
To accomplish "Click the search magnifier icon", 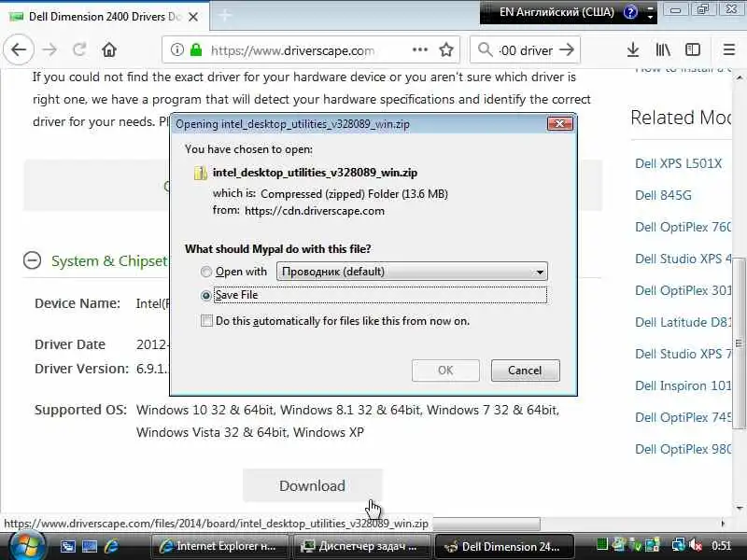I will pos(485,49).
